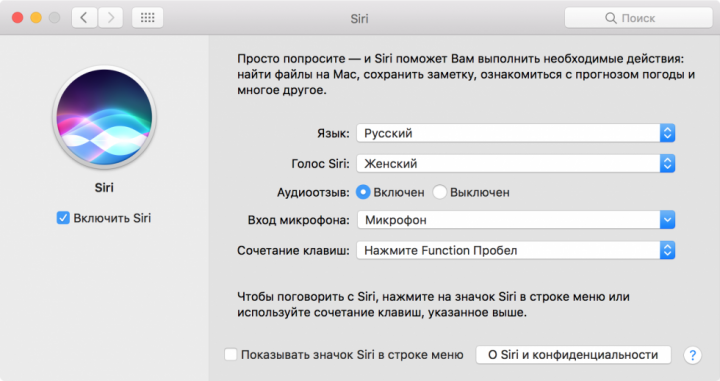Select the Включен audio feedback radio
This screenshot has height=381, width=720.
pyautogui.click(x=363, y=192)
